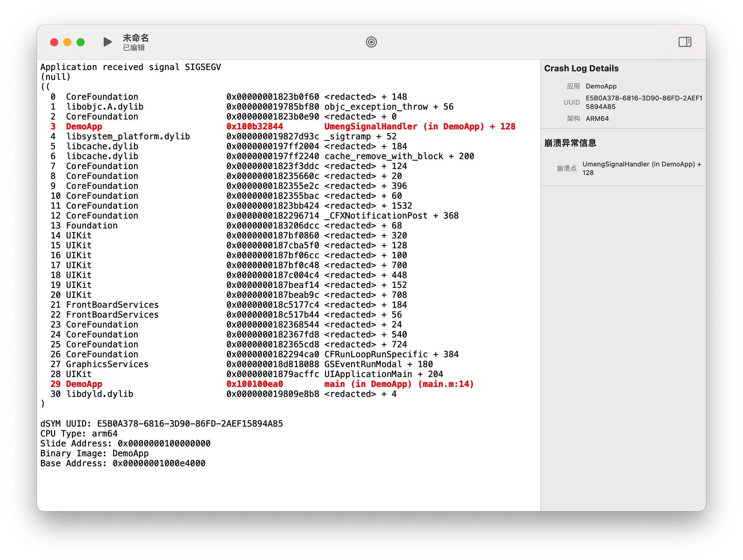Click the window title 未命名
Viewport: 743px width, 560px height.
click(x=136, y=38)
